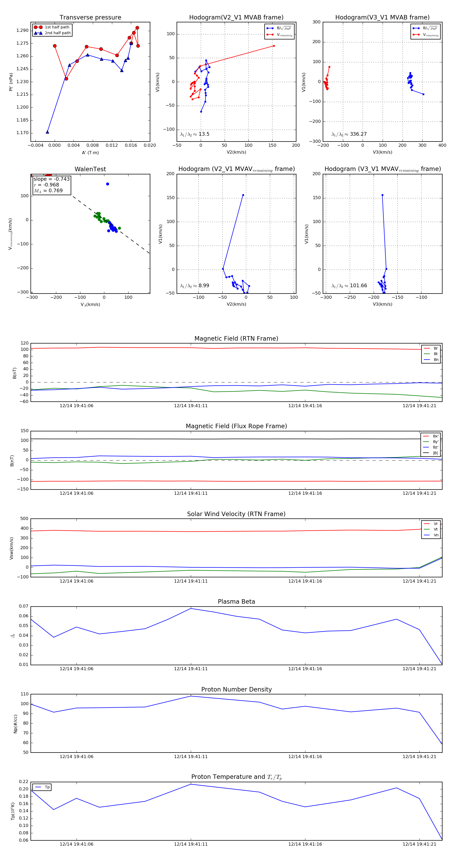This screenshot has width=473, height=868.
Task: Click the 'V_A(km/s)' x-axis label in WalenTest
Action: tap(90, 305)
